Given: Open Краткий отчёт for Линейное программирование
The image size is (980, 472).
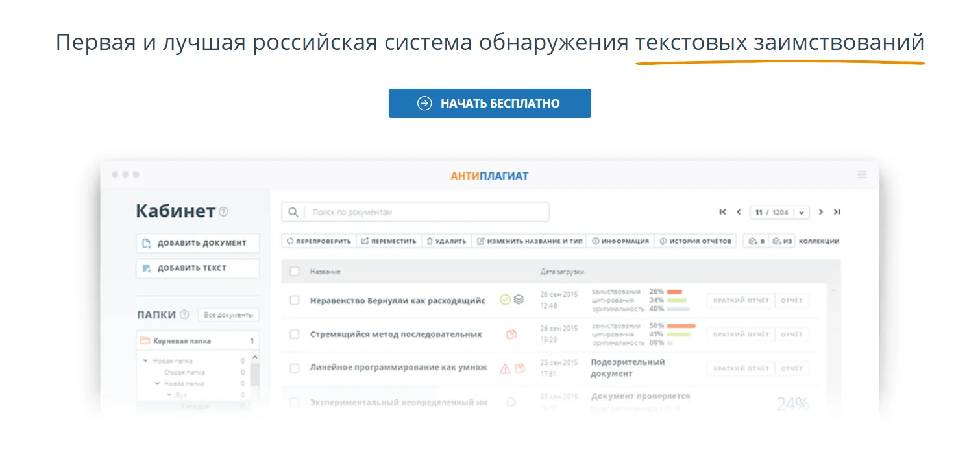Looking at the screenshot, I should pos(741,368).
